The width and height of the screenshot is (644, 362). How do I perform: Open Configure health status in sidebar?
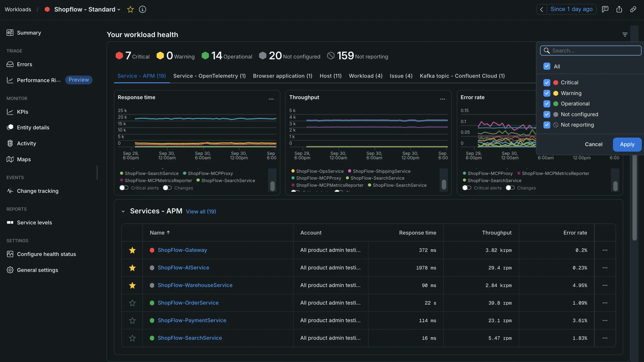(46, 254)
